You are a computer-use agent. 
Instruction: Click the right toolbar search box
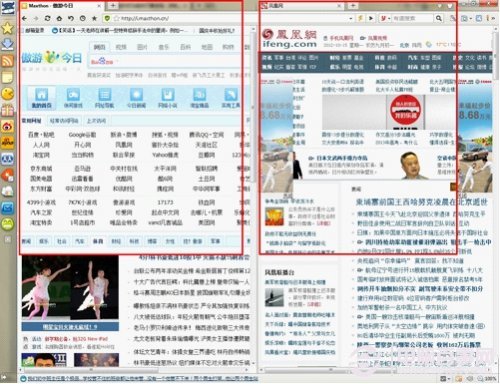coord(413,18)
